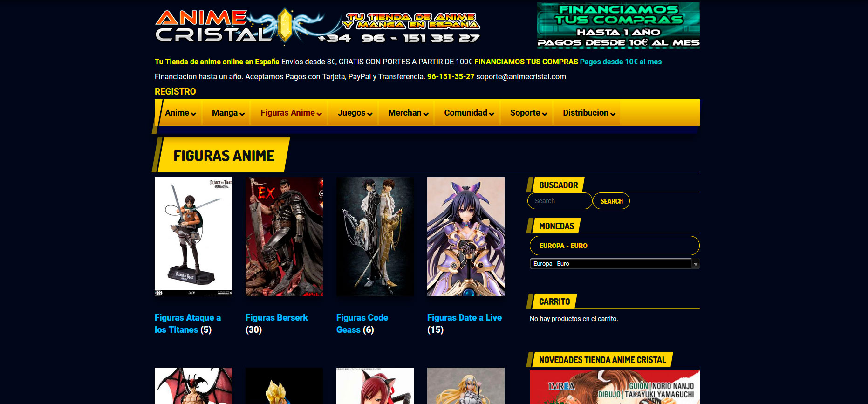Open the blonde armored figure thumbnail
This screenshot has width=868, height=404.
pyautogui.click(x=466, y=386)
